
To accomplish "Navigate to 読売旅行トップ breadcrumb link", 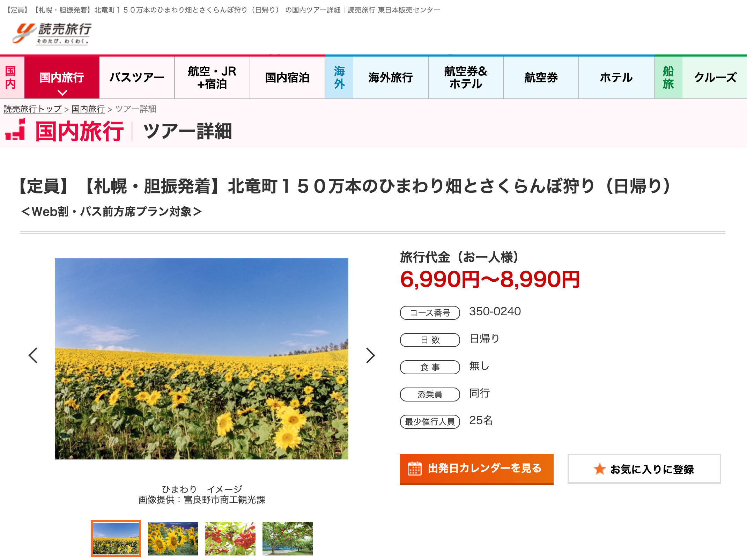I will pyautogui.click(x=32, y=109).
